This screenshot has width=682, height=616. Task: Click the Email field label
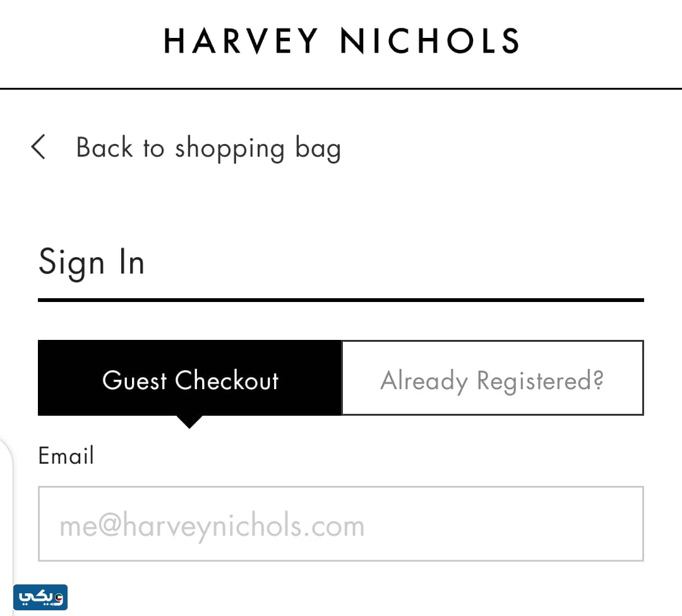click(x=66, y=456)
